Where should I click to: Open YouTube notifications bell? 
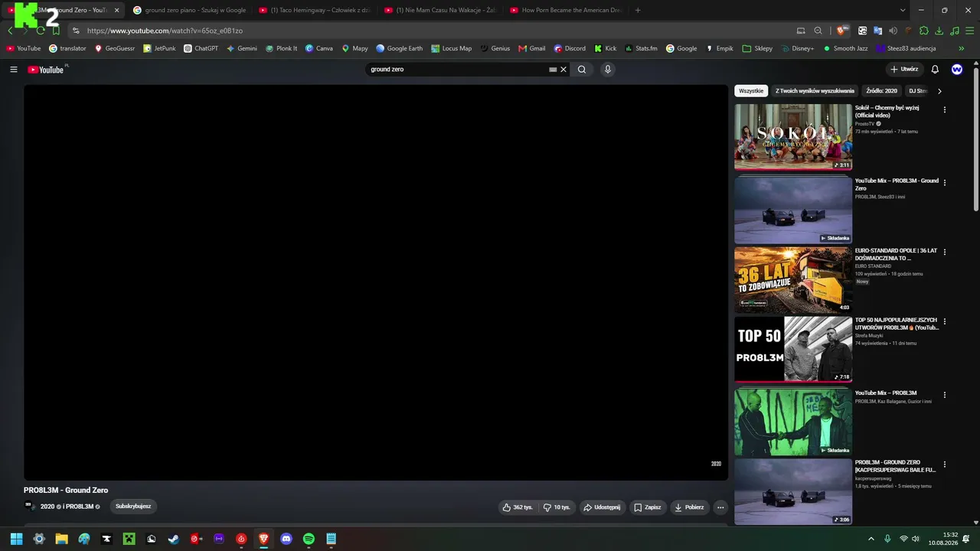935,70
